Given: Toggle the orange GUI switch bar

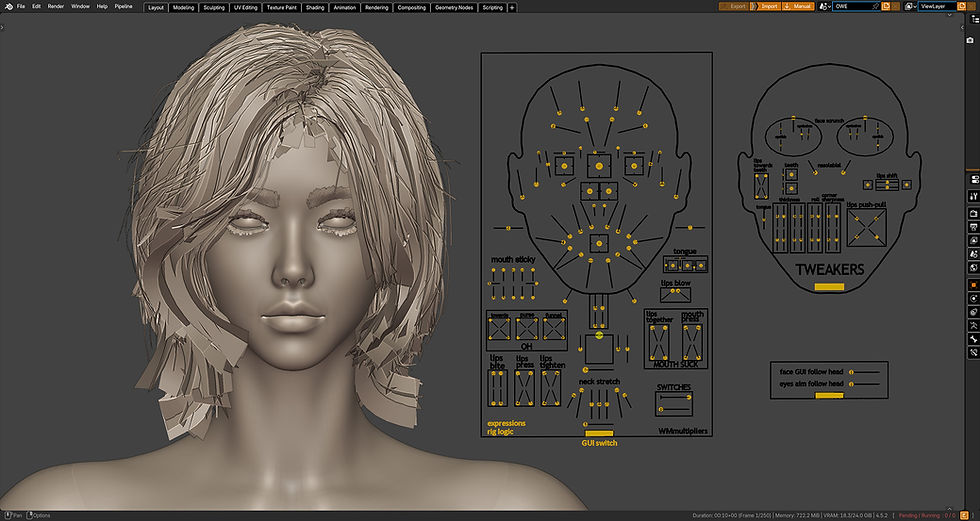Looking at the screenshot, I should coord(599,432).
